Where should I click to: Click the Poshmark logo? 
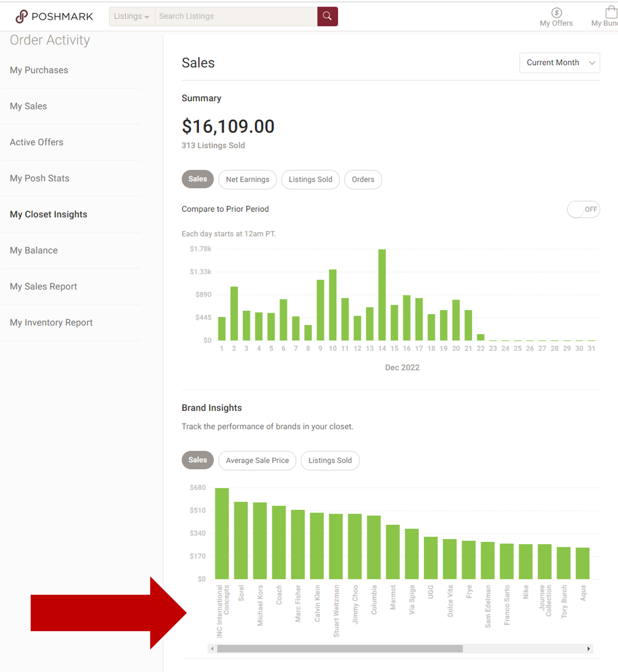coord(54,16)
